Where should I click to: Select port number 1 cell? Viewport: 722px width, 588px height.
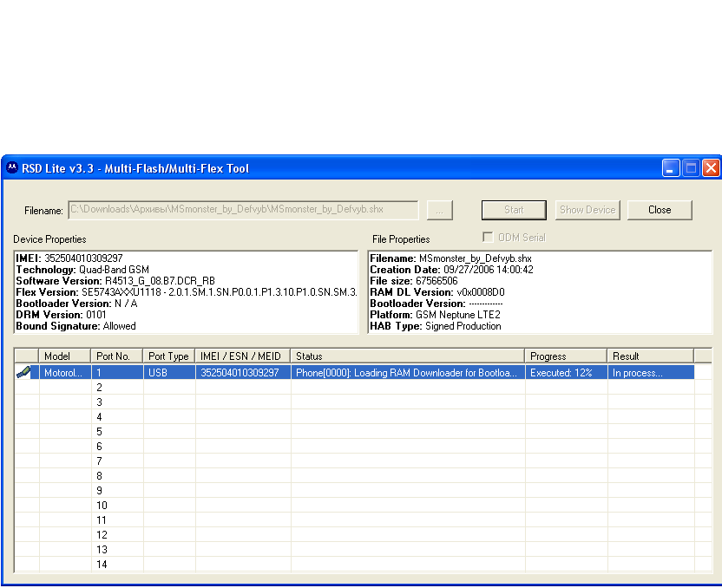point(117,372)
